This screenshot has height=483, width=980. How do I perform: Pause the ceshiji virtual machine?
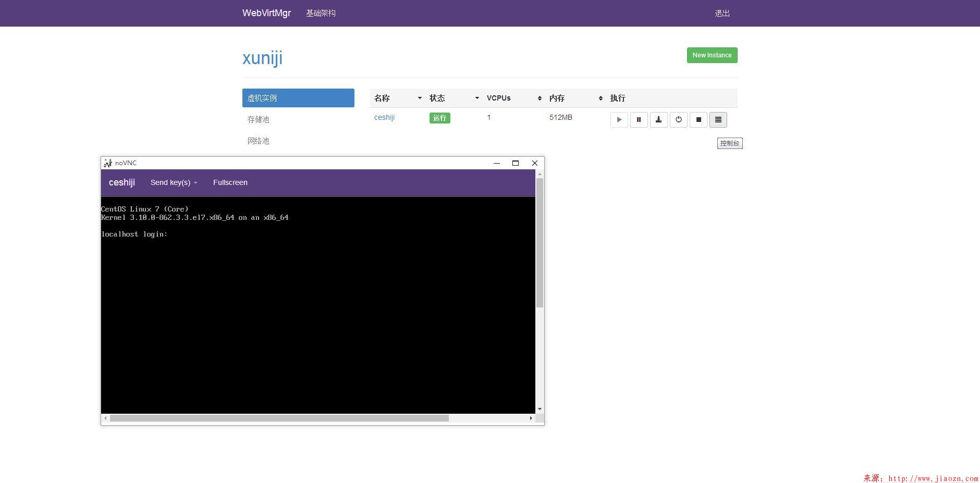pyautogui.click(x=639, y=120)
